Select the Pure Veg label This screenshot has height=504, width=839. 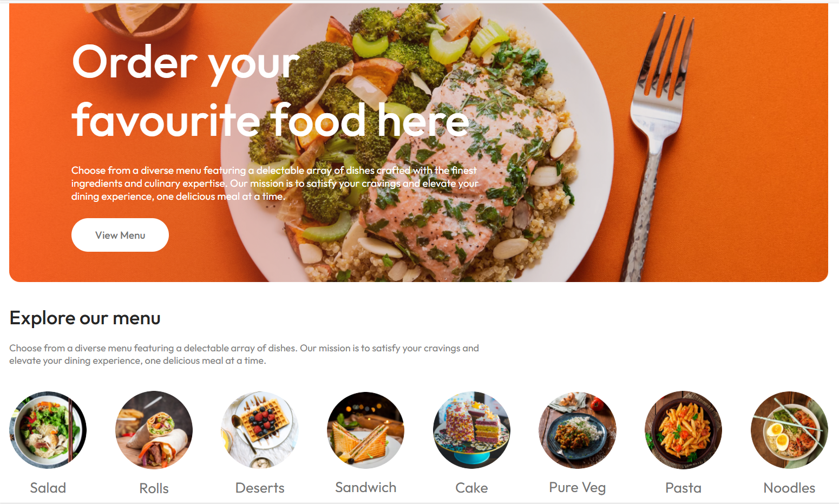578,488
